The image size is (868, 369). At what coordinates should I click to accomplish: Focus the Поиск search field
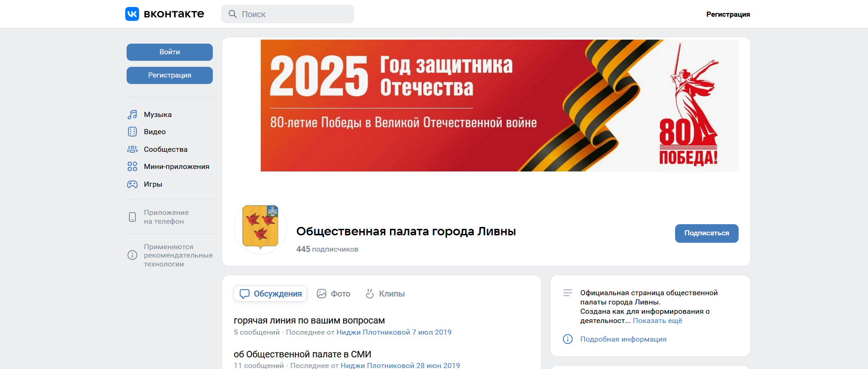click(287, 14)
